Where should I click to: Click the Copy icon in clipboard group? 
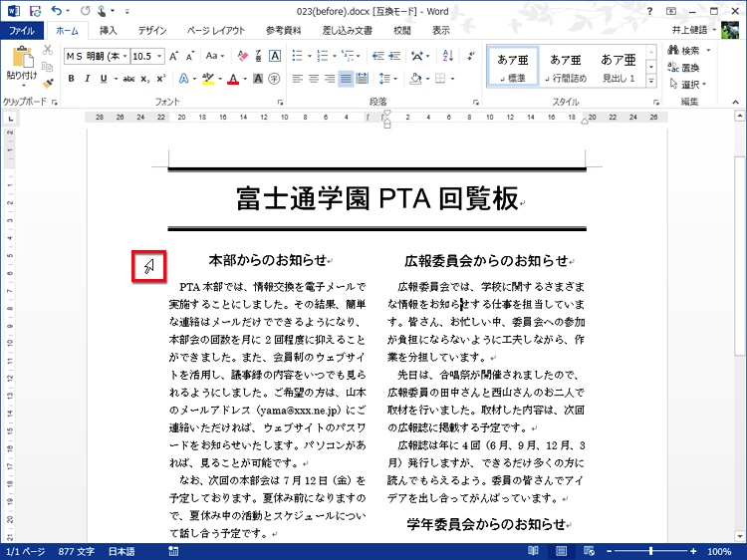[x=48, y=66]
